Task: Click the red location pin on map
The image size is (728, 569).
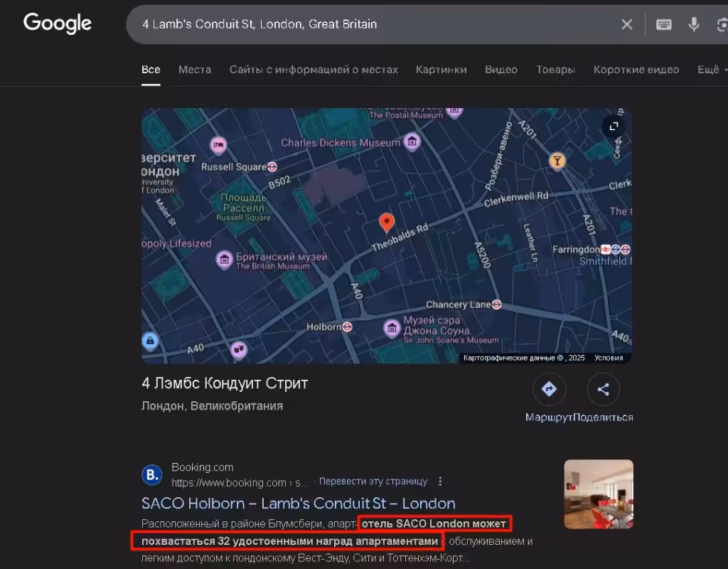Action: [387, 223]
